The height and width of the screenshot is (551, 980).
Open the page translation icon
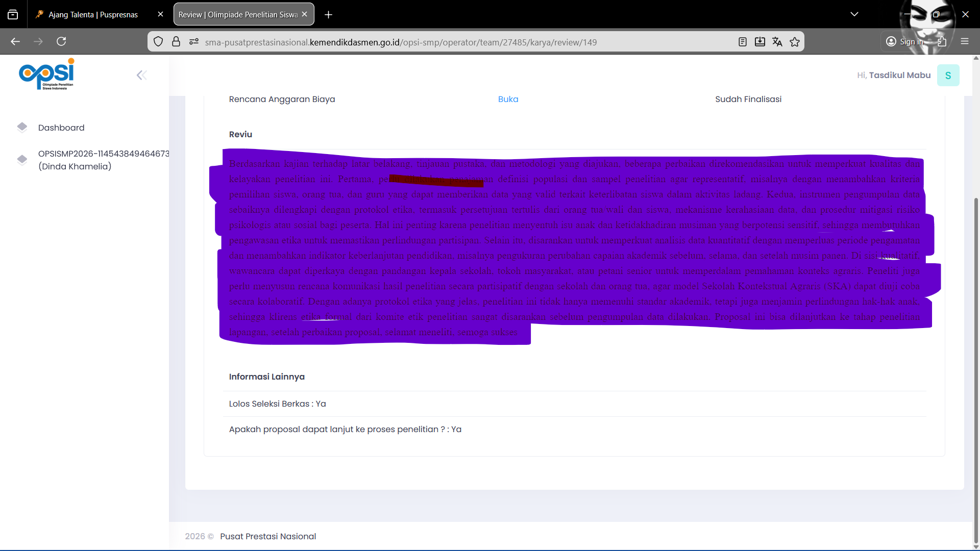[x=777, y=42]
